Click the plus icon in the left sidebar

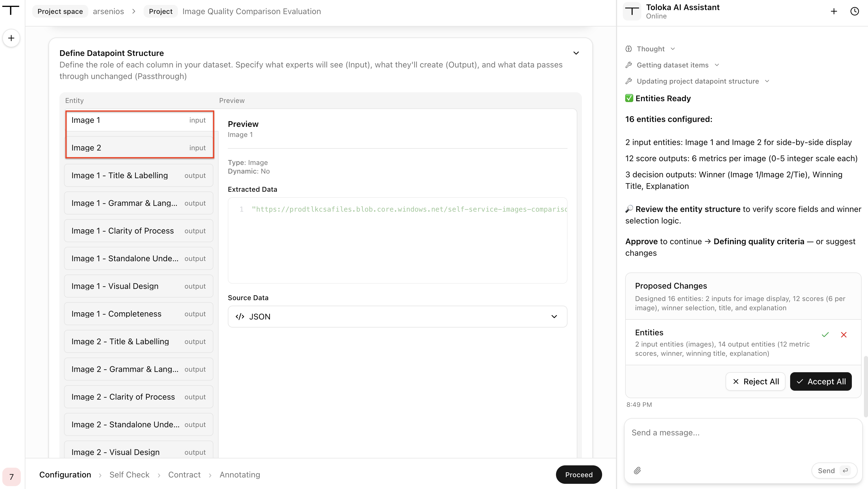[11, 38]
